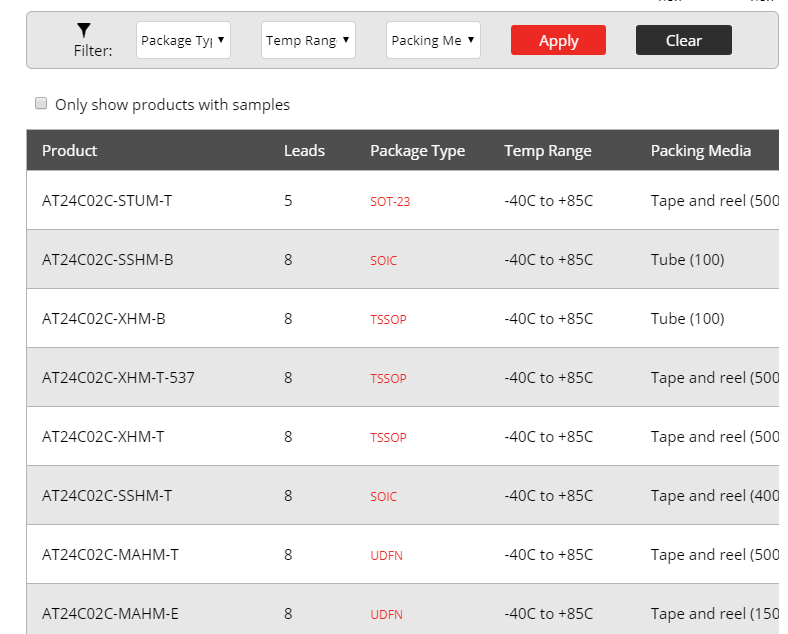Select product name AT24C02C-XHM-T

(x=103, y=437)
